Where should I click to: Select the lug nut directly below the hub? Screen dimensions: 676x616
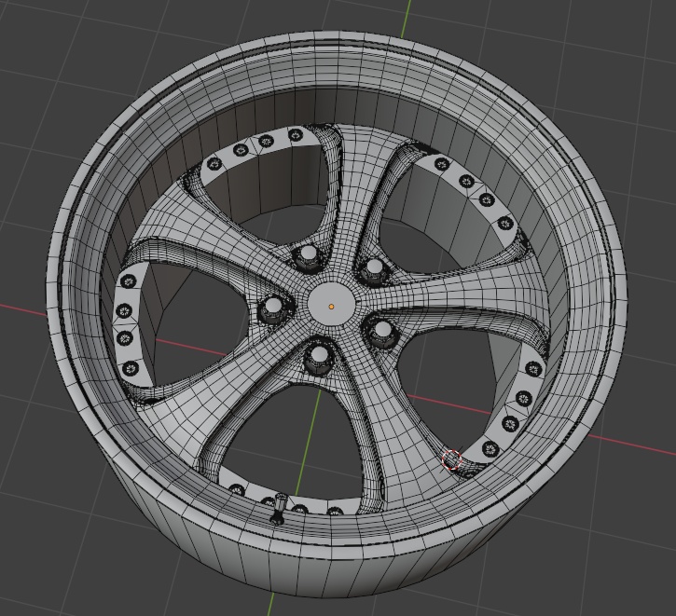coord(320,359)
